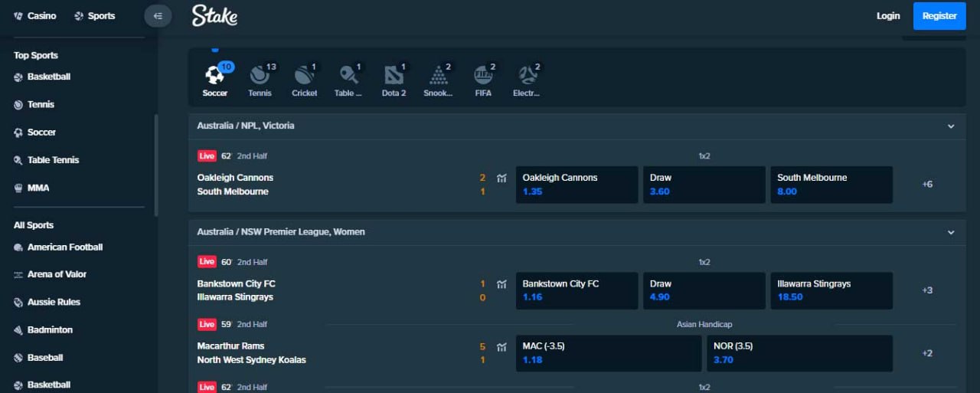Show +2 more markets for Macarthur match
The height and width of the screenshot is (393, 980).
(927, 353)
